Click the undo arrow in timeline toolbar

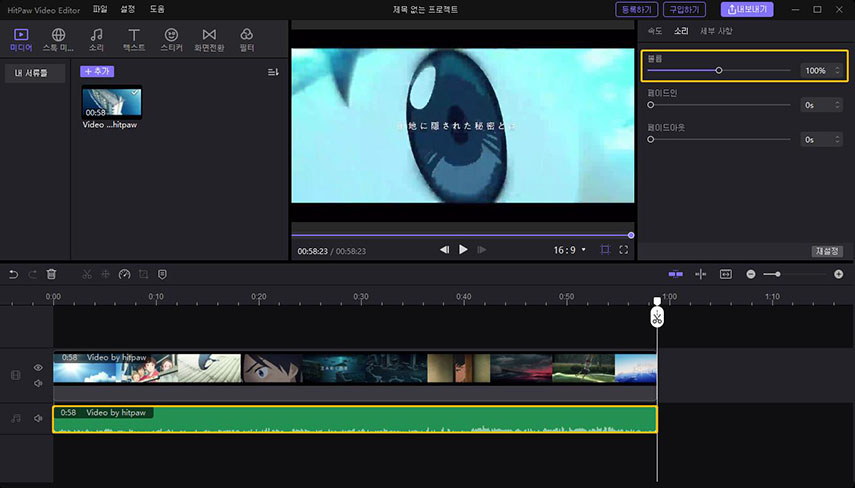[14, 274]
